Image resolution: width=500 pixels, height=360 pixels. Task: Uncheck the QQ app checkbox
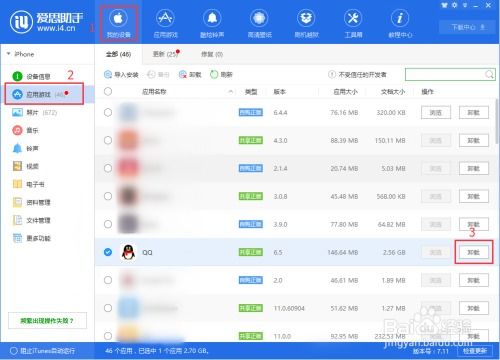point(108,252)
